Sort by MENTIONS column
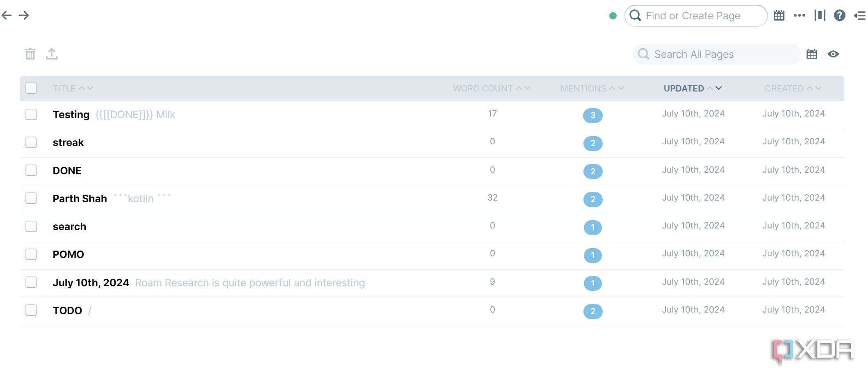Viewport: 868px width, 379px height. 583,88
